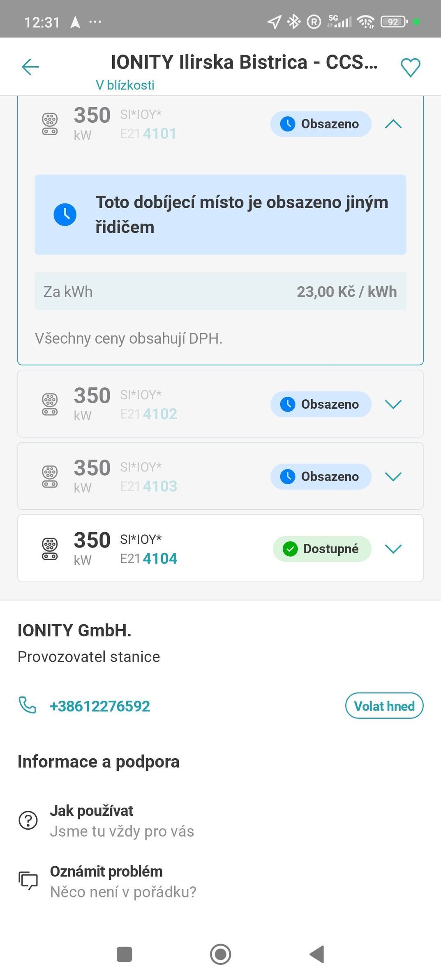Tap the chat bubble report icon

28,881
